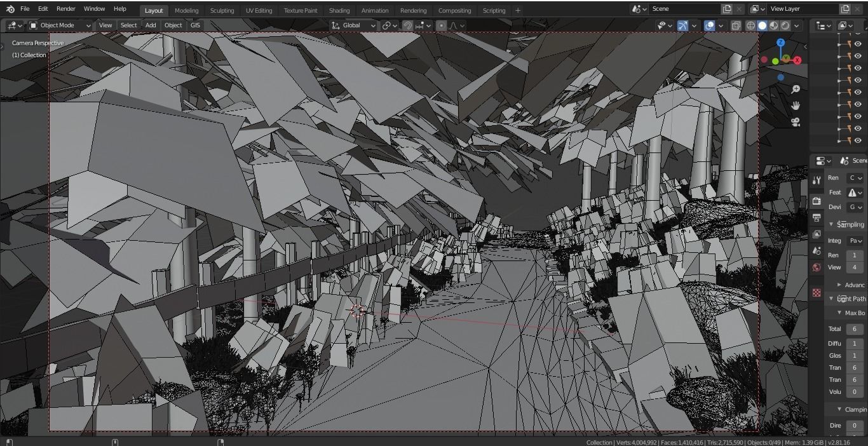Open the File menu

coord(25,9)
